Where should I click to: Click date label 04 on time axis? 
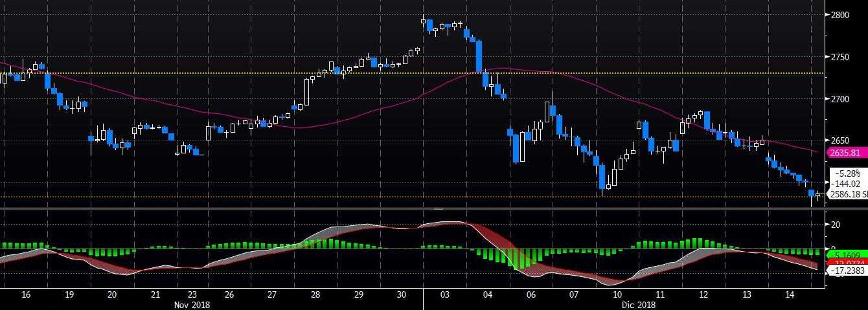point(488,294)
